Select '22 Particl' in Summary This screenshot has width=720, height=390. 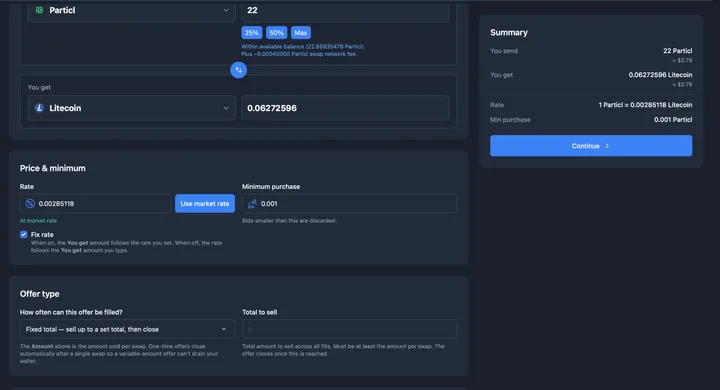(x=677, y=51)
